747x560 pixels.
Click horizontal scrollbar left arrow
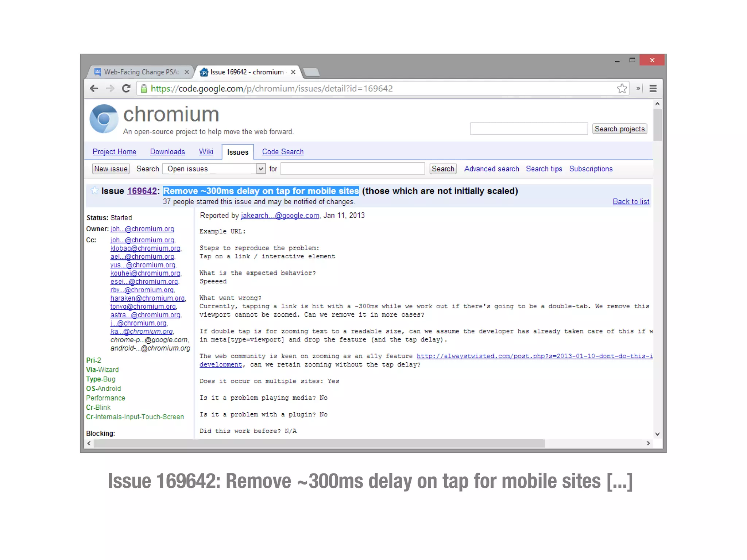click(89, 443)
